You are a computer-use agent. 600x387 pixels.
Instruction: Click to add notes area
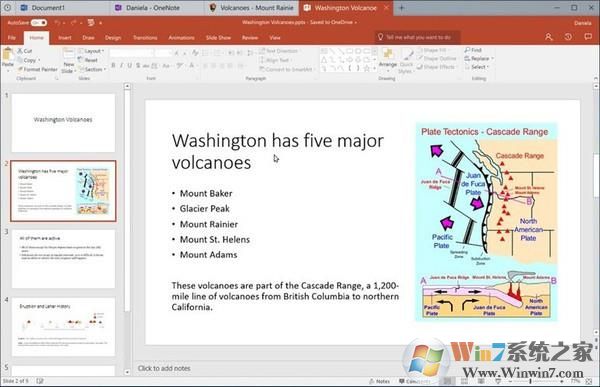tap(164, 368)
